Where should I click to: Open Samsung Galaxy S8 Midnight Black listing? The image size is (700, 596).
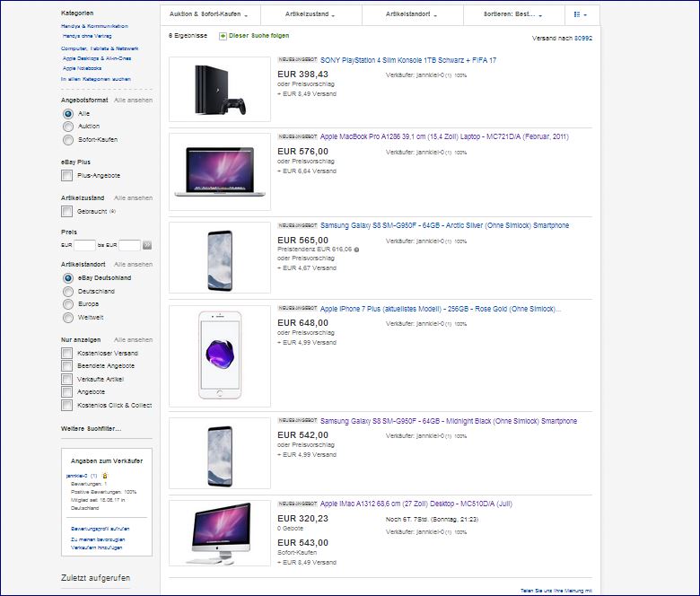pyautogui.click(x=449, y=422)
